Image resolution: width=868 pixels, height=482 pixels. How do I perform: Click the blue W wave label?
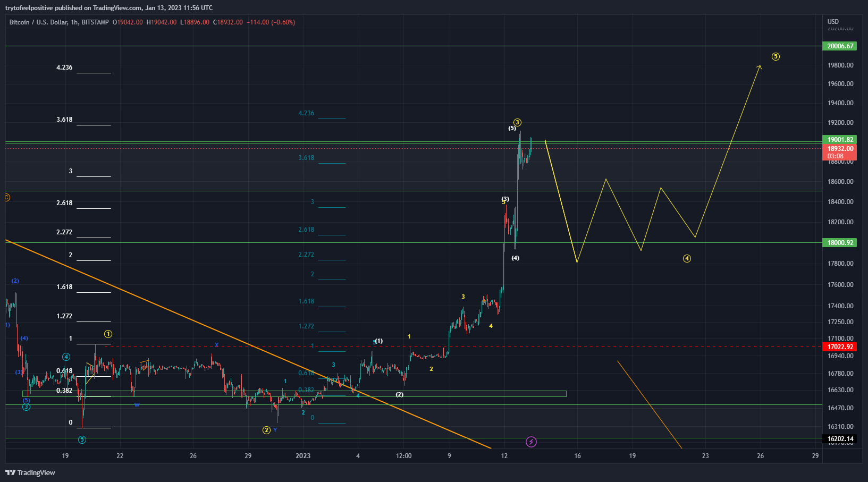tap(137, 405)
